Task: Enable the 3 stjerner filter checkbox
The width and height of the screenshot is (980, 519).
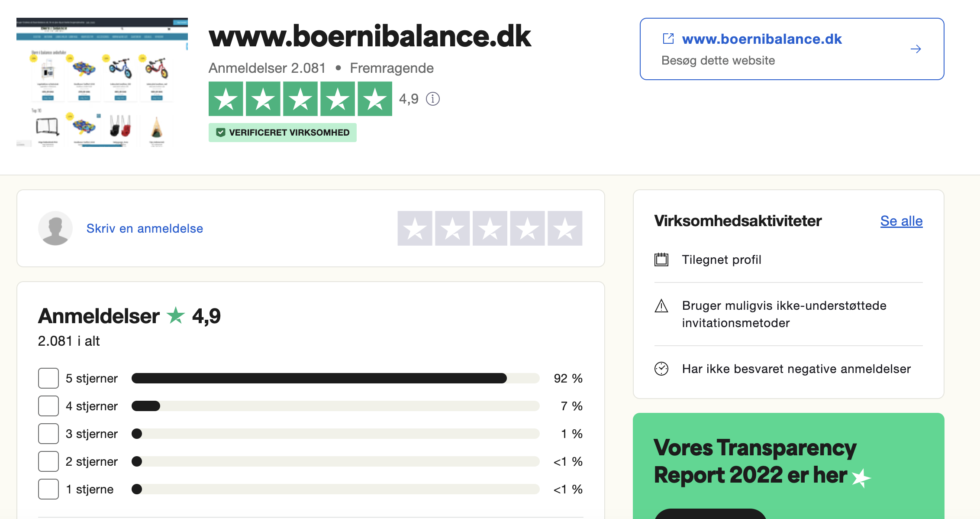Action: pos(48,434)
